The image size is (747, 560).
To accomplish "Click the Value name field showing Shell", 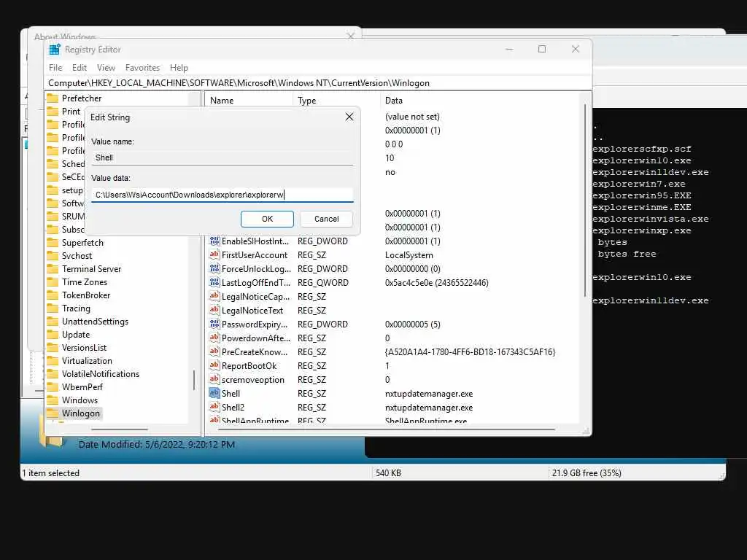I will click(222, 157).
